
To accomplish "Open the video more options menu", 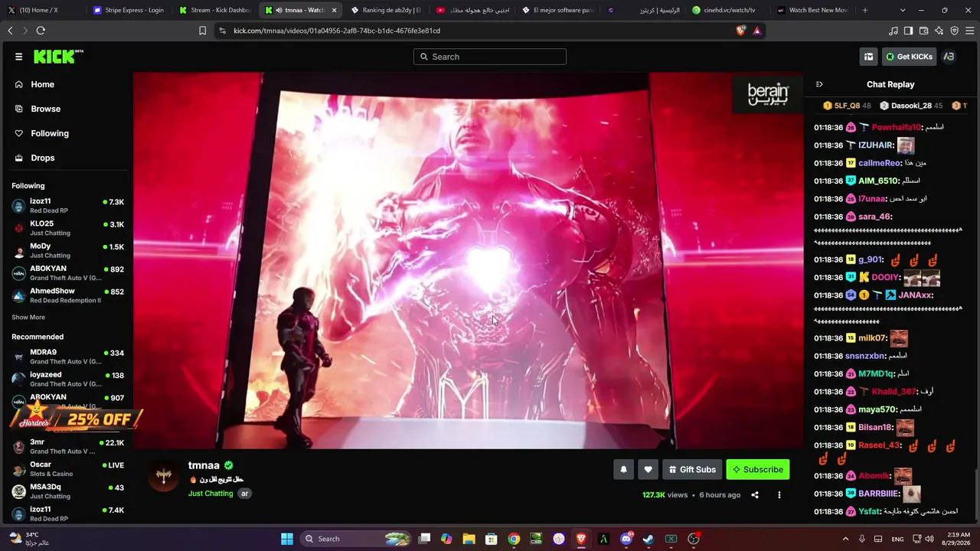I will click(779, 495).
